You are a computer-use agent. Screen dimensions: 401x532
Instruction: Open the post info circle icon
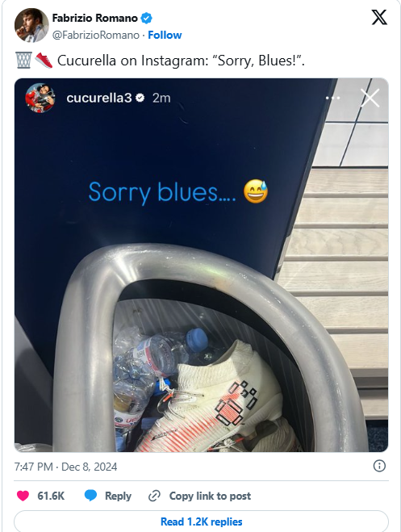click(379, 466)
